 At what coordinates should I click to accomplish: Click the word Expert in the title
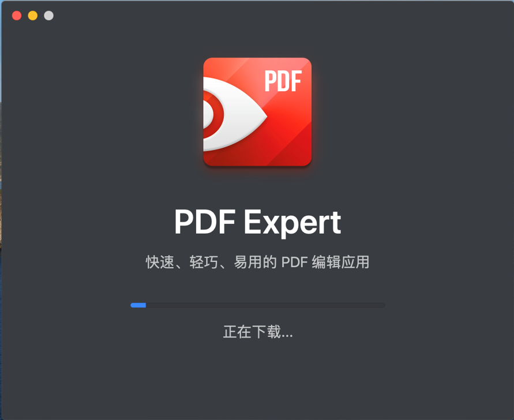tap(292, 223)
